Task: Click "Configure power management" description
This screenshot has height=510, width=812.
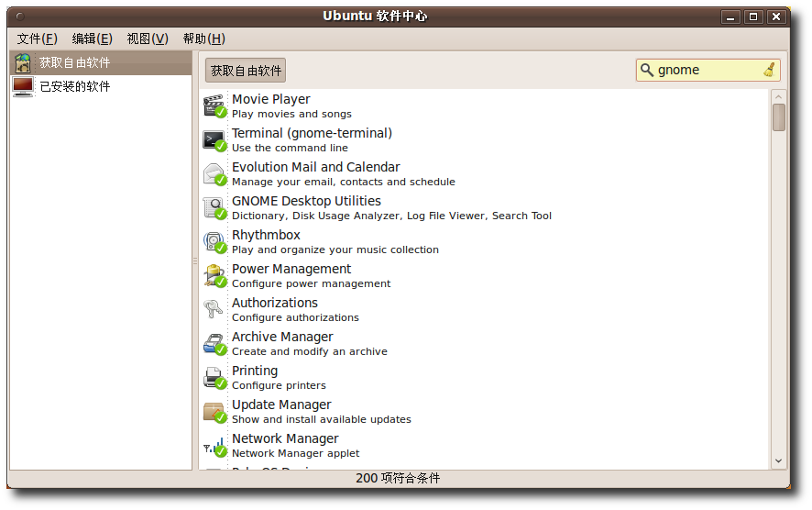Action: (312, 284)
